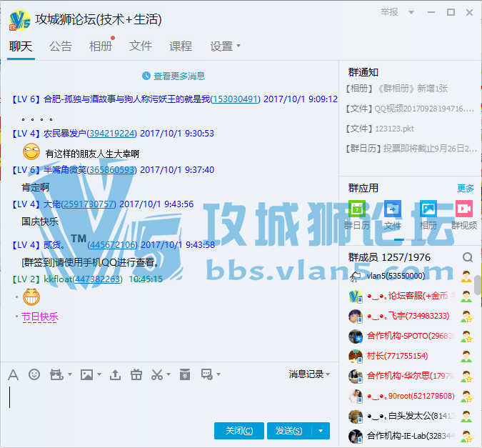Open the dropdown arrow beside 举报
This screenshot has height=448, width=482.
coord(411,12)
